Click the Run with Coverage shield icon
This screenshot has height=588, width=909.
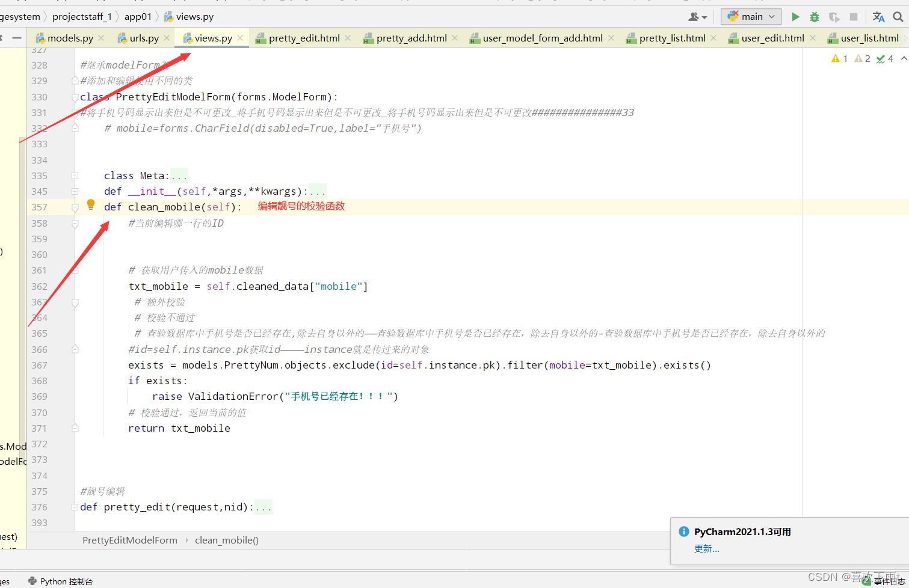(834, 17)
